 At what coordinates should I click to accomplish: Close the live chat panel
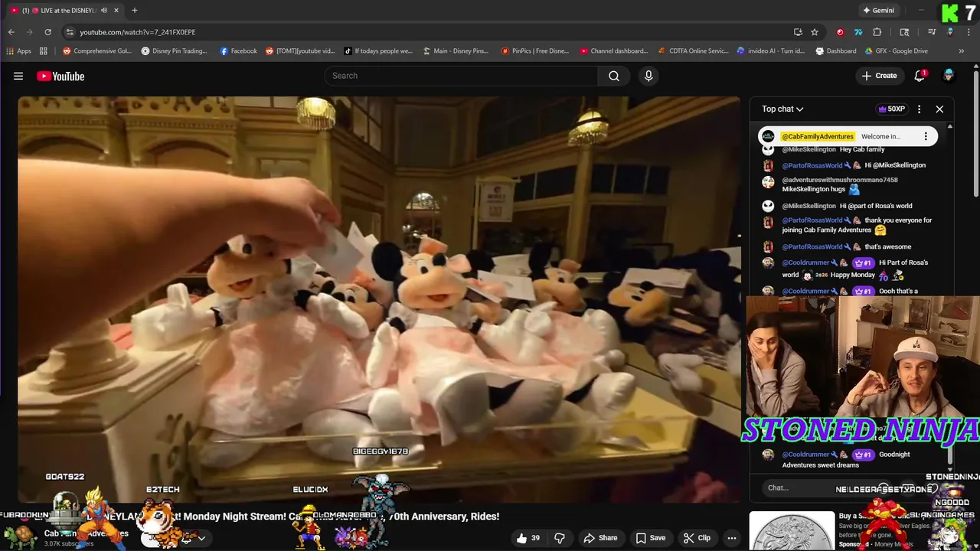click(x=939, y=109)
